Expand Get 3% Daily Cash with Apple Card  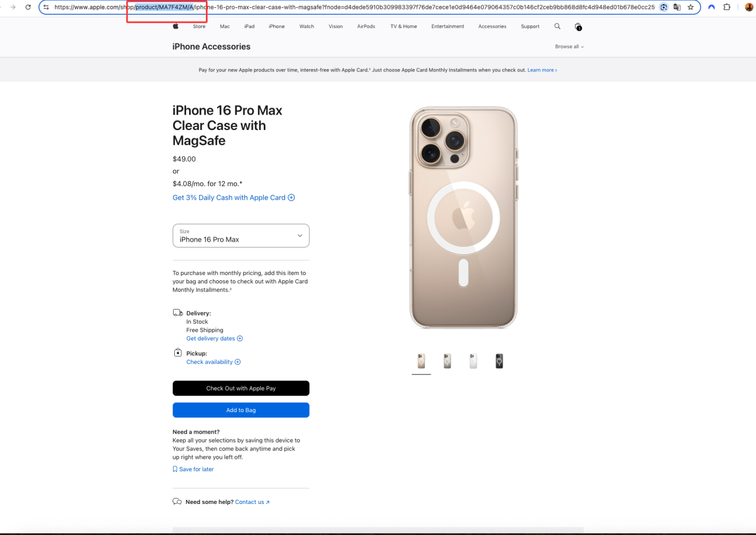233,197
